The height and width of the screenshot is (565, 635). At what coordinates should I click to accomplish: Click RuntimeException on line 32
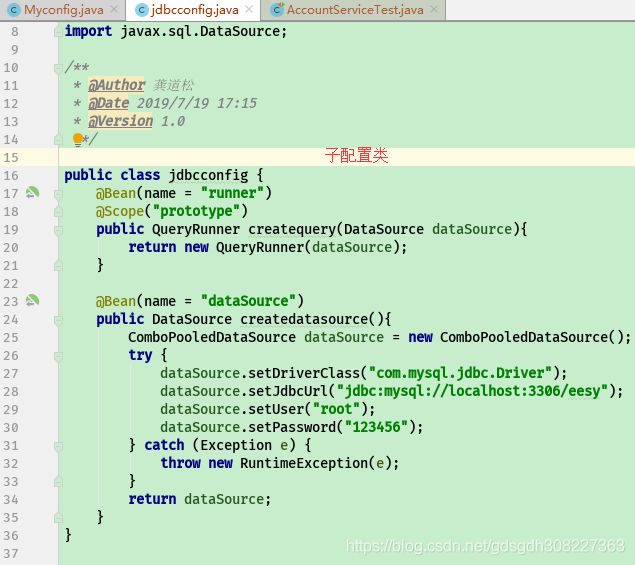(304, 463)
